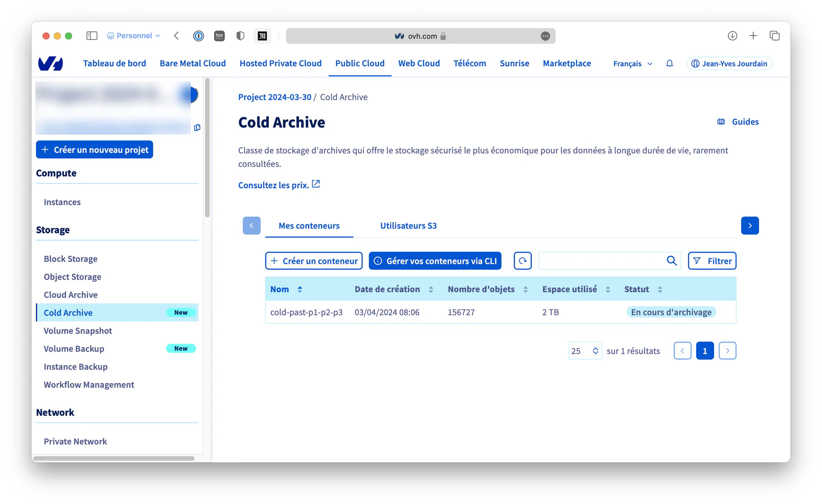This screenshot has width=822, height=504.
Task: Open the 1Password extension icon
Action: [x=198, y=36]
